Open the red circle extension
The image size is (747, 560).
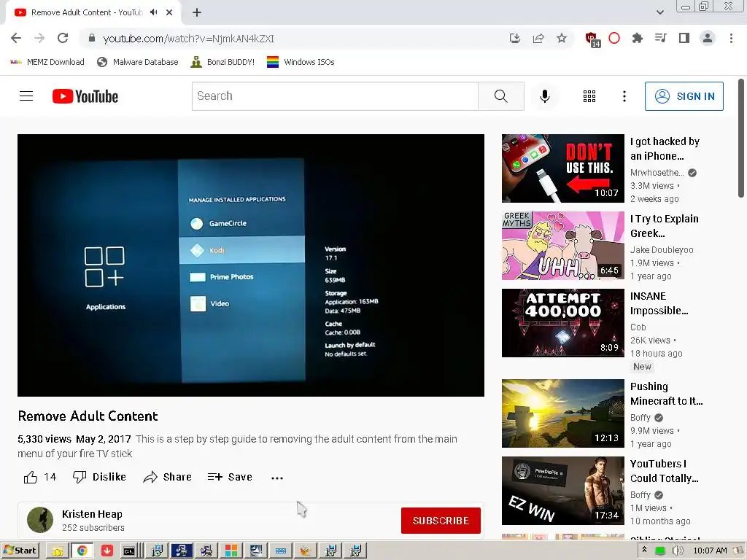click(614, 38)
